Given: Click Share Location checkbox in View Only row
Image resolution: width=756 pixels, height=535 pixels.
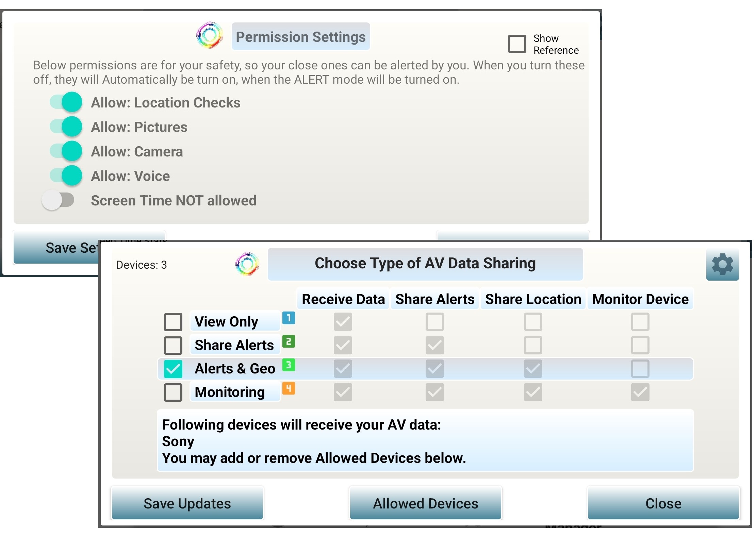Looking at the screenshot, I should pyautogui.click(x=533, y=322).
